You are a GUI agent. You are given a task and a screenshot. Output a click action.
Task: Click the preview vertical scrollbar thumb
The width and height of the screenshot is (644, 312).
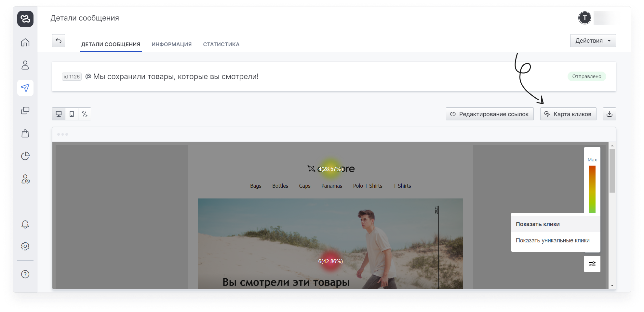[x=612, y=171]
